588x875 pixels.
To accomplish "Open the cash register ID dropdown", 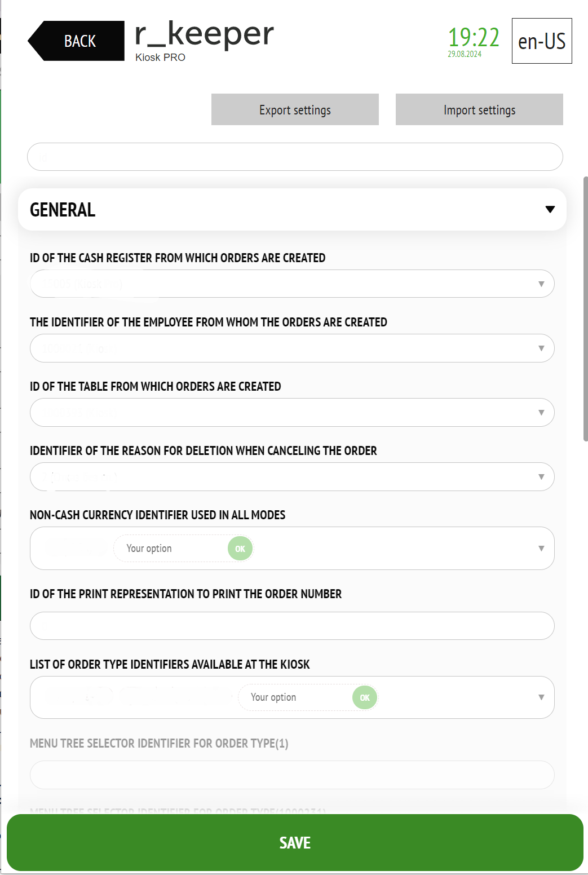I will (292, 284).
